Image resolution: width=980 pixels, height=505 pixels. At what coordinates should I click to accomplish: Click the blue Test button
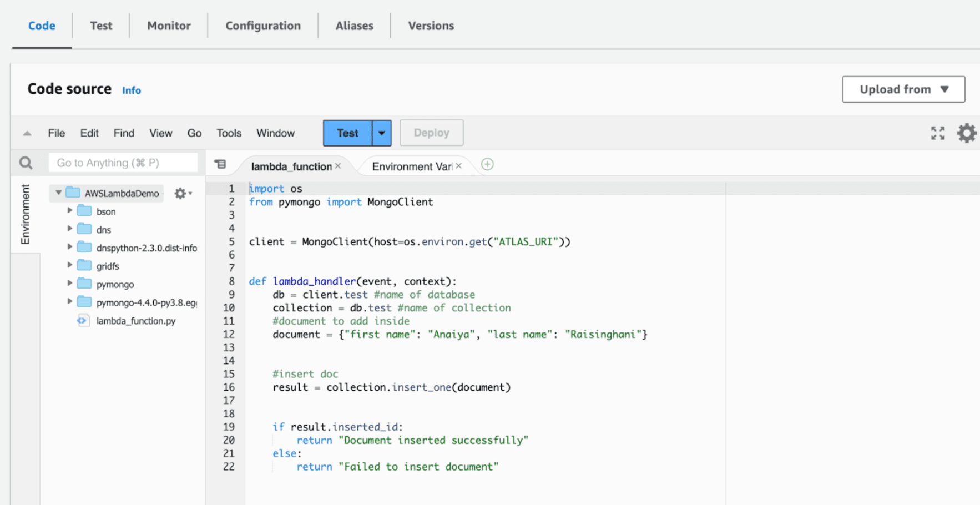tap(347, 133)
